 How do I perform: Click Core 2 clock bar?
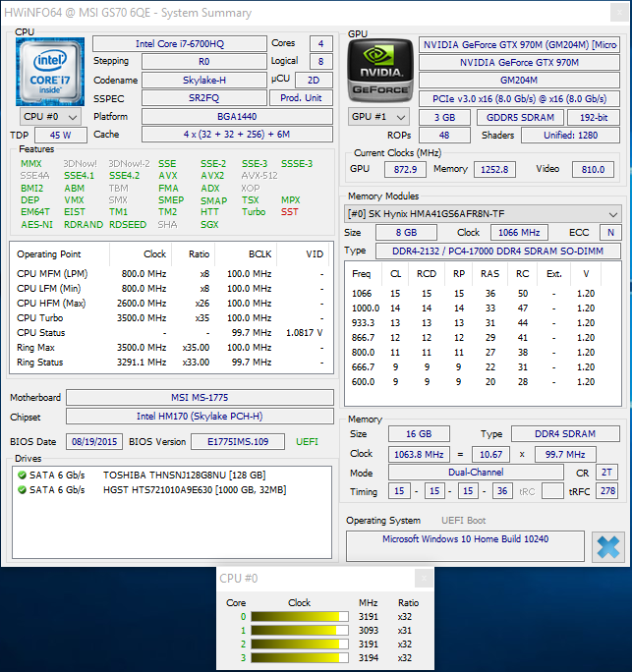(x=300, y=644)
